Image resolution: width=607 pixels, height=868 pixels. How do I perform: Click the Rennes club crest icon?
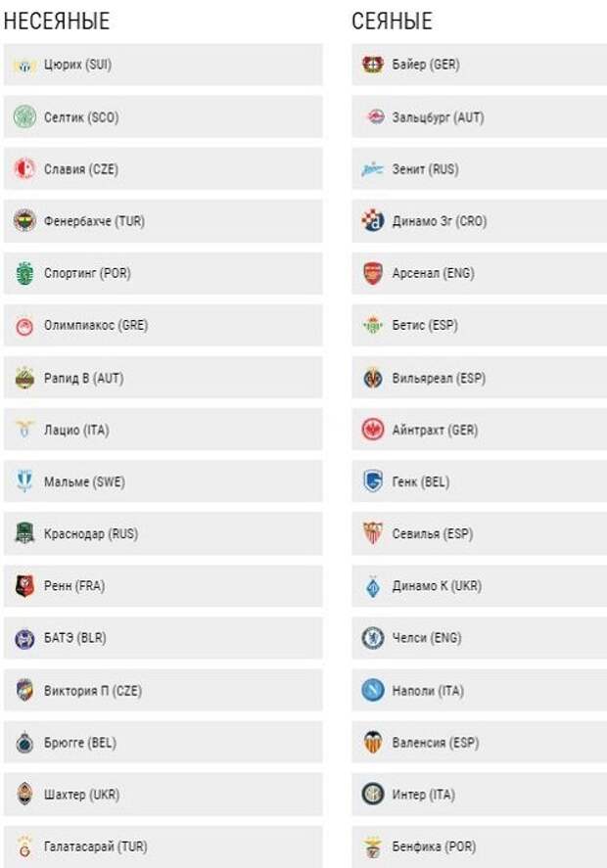tap(24, 586)
